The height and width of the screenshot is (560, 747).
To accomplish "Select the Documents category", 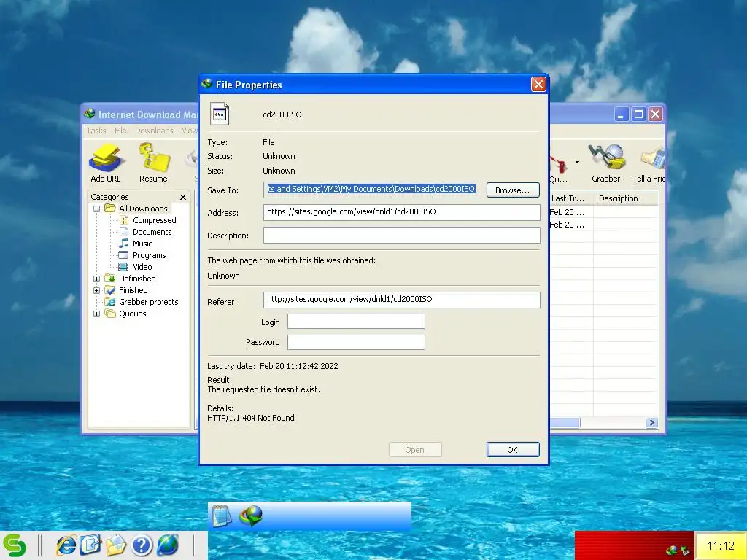I will click(152, 232).
